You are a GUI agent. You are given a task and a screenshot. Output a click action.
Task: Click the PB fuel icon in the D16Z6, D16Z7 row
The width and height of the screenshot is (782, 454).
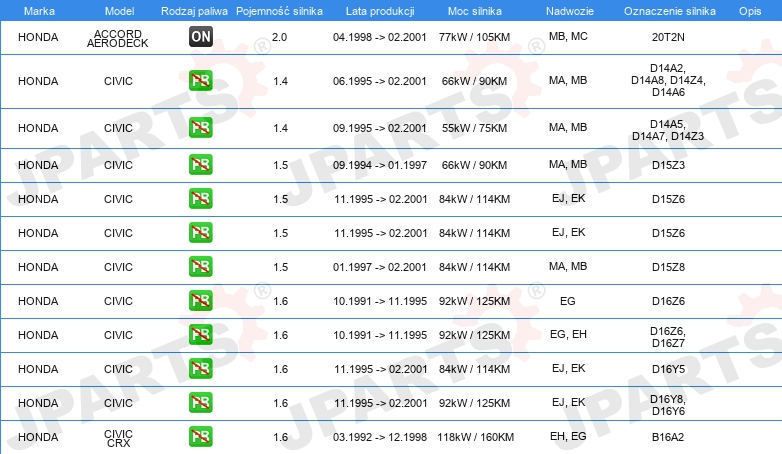point(201,334)
